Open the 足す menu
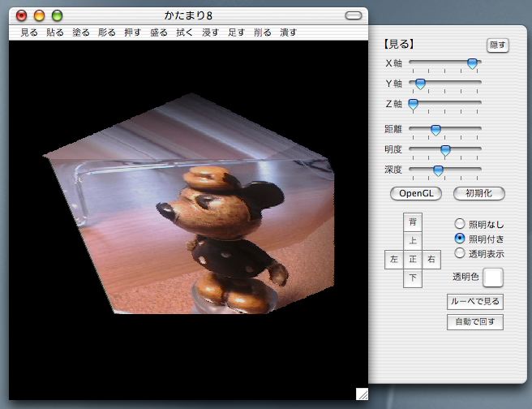 [236, 32]
